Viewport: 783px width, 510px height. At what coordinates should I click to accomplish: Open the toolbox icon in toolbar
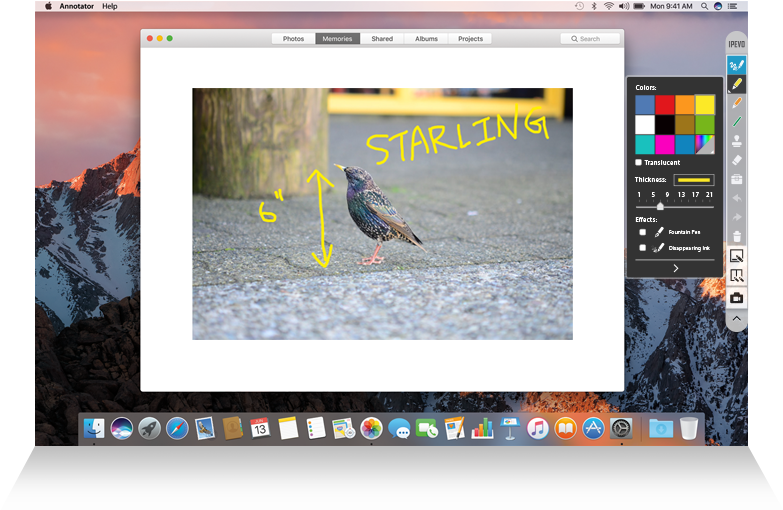pyautogui.click(x=736, y=179)
